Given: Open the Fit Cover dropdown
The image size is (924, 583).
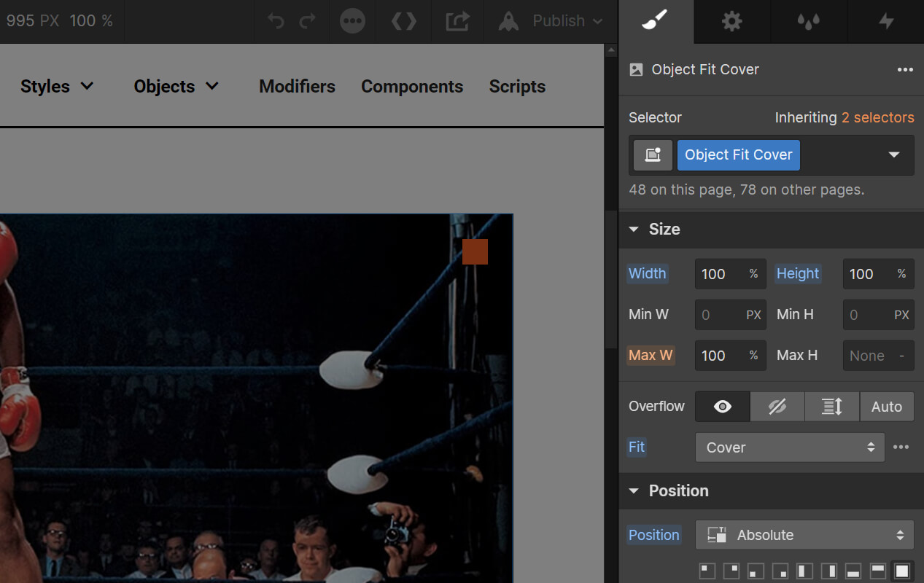Looking at the screenshot, I should tap(790, 447).
